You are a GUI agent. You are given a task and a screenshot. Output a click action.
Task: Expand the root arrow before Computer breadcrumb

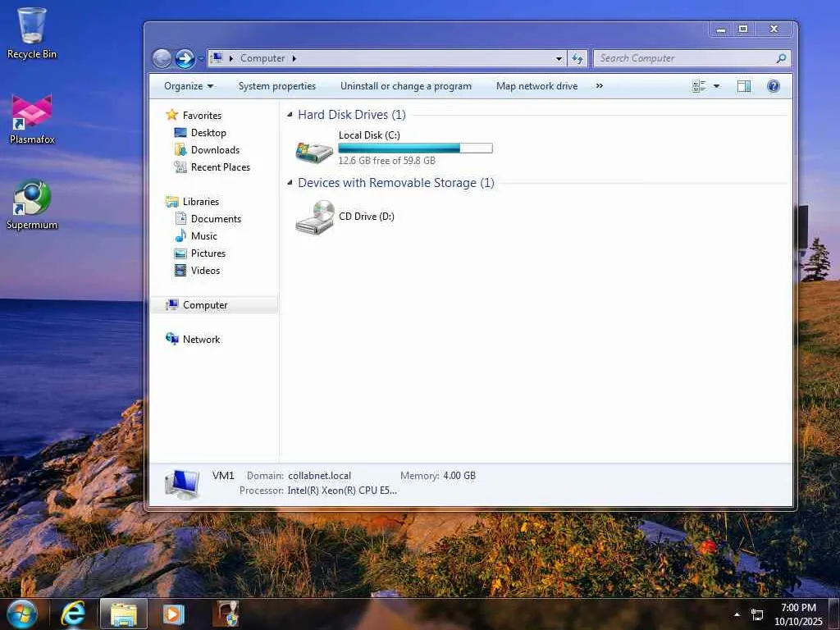(231, 58)
